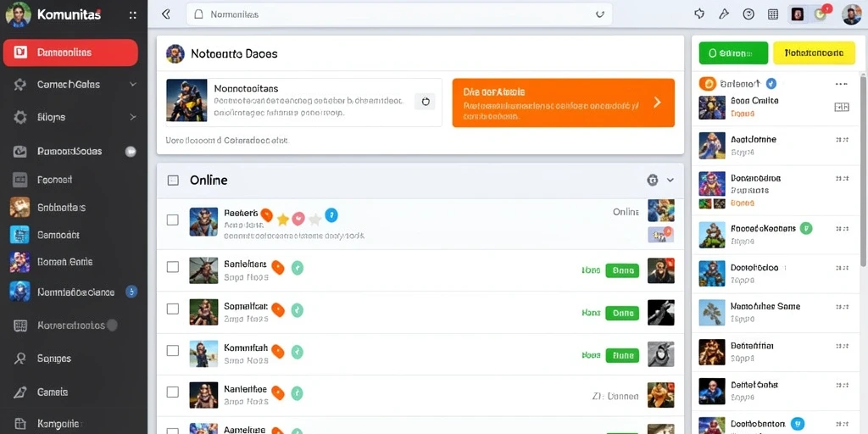This screenshot has width=868, height=434.
Task: Expand the Sliops sidebar arrow
Action: [133, 117]
